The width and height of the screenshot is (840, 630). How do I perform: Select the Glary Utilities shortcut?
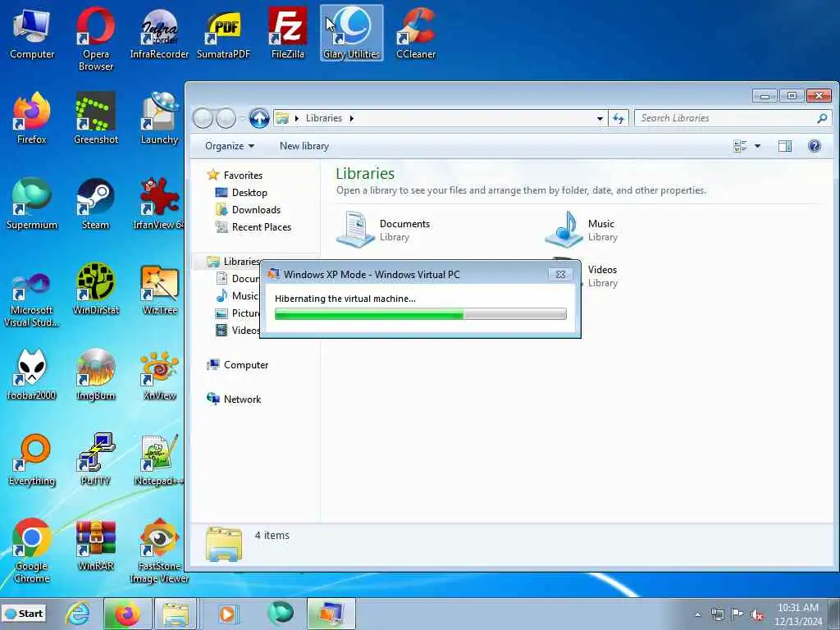point(351,33)
